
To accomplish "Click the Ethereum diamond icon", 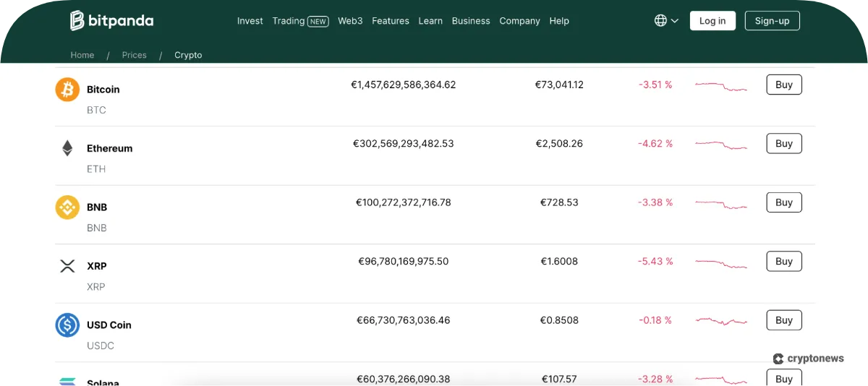I will (x=67, y=148).
